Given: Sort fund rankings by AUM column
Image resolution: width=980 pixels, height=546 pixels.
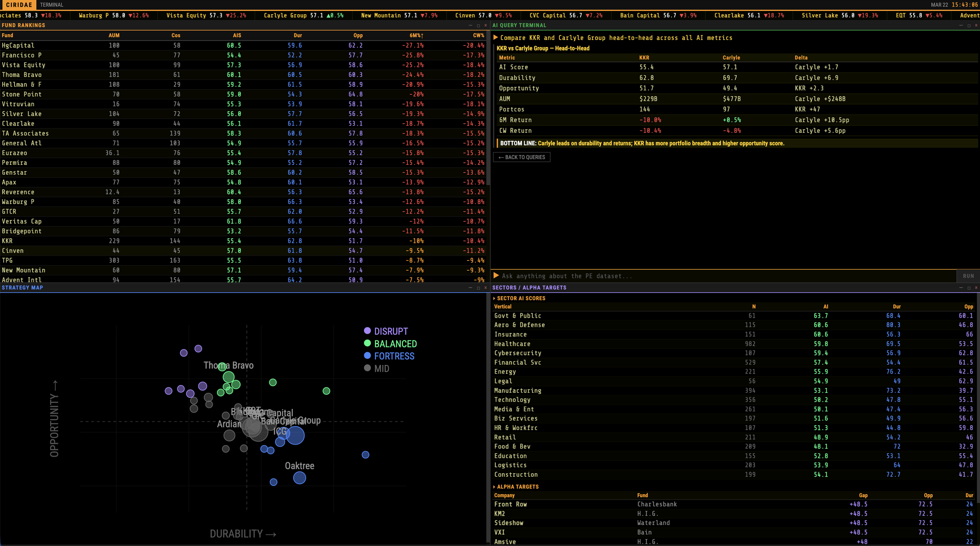Looking at the screenshot, I should [x=114, y=35].
